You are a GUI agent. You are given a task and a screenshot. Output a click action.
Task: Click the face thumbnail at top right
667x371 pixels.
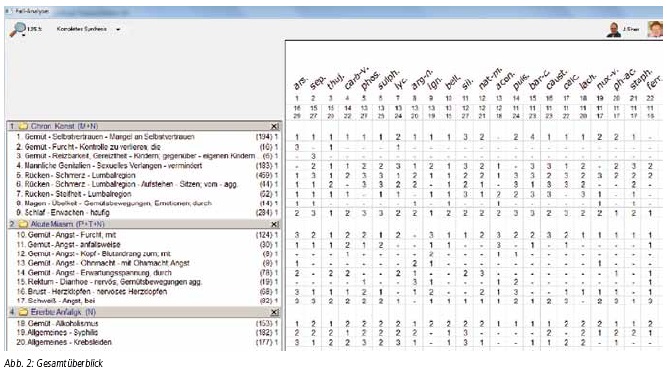point(655,29)
